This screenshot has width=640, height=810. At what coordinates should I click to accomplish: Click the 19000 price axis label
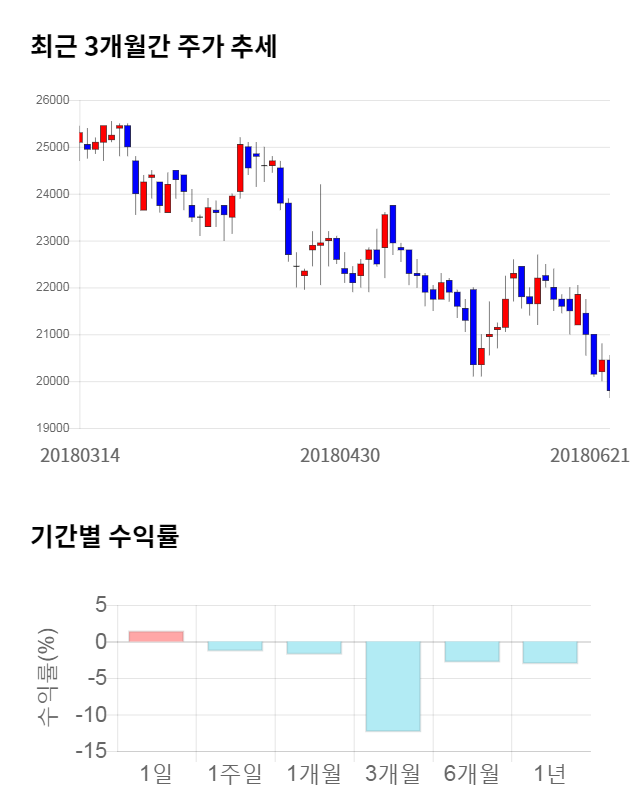pyautogui.click(x=51, y=428)
